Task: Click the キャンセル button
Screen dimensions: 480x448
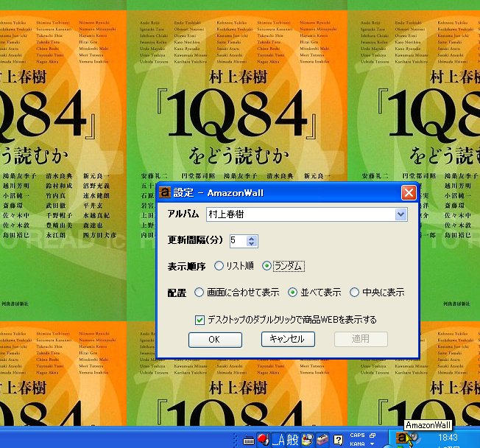Action: point(288,339)
